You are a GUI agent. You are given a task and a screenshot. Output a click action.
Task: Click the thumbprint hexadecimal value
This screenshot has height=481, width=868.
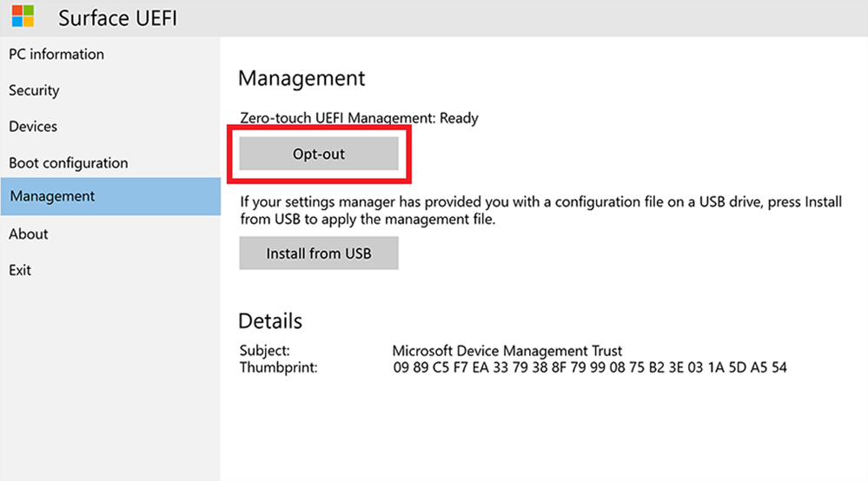pos(589,368)
